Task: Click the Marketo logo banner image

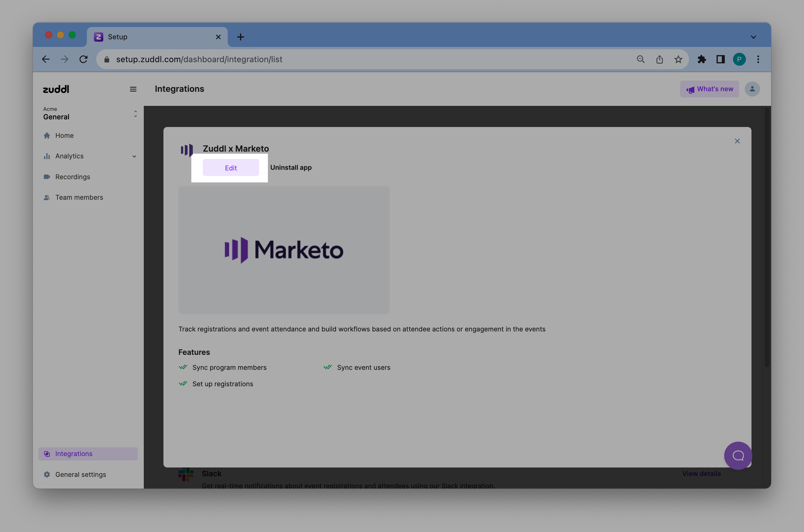Action: (284, 250)
